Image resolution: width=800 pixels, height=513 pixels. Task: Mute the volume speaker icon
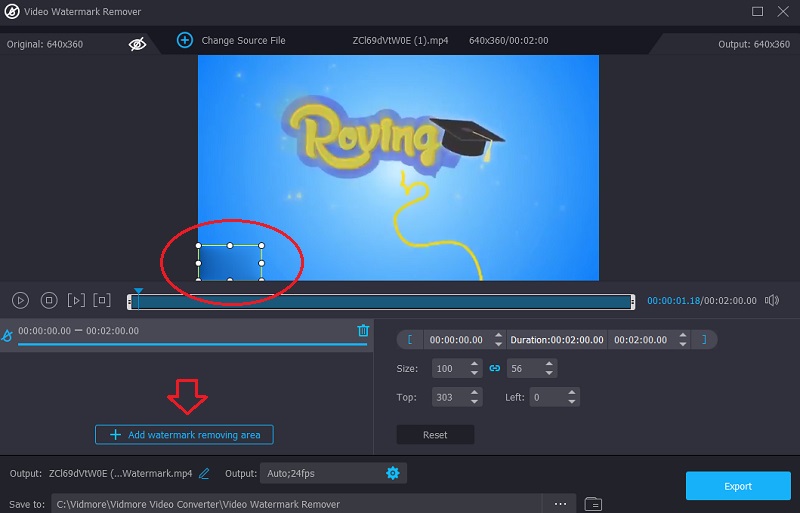[772, 300]
